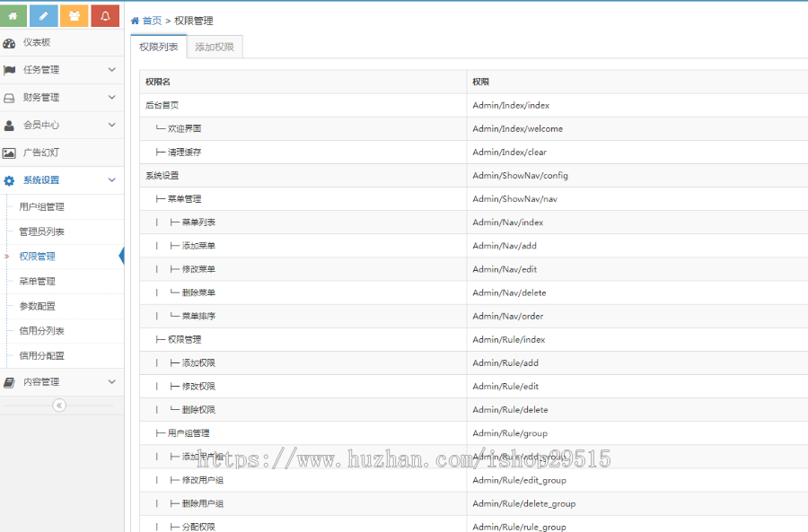Viewport: 808px width, 532px height.
Task: Go to 管理员列表 in the sidebar
Action: 41,232
